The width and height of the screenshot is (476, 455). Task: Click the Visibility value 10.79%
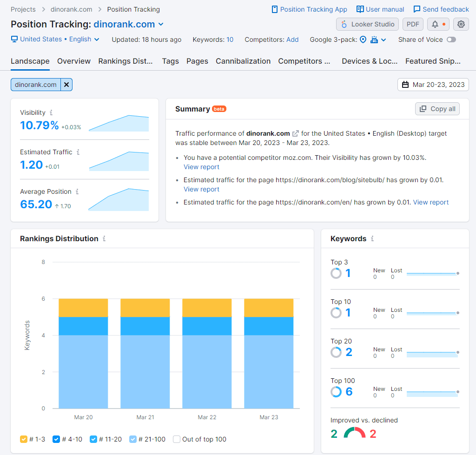pos(40,125)
